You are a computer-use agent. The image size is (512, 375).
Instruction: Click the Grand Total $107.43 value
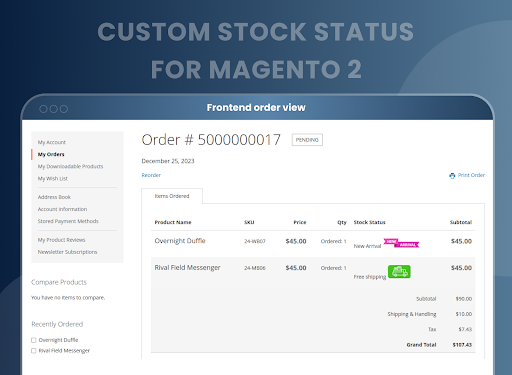coord(462,345)
